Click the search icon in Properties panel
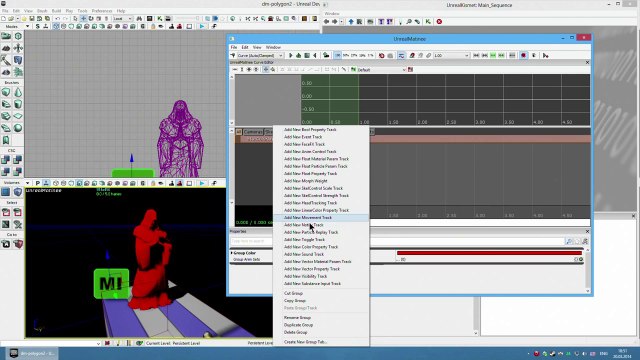Image resolution: width=640 pixels, height=360 pixels. (x=569, y=242)
